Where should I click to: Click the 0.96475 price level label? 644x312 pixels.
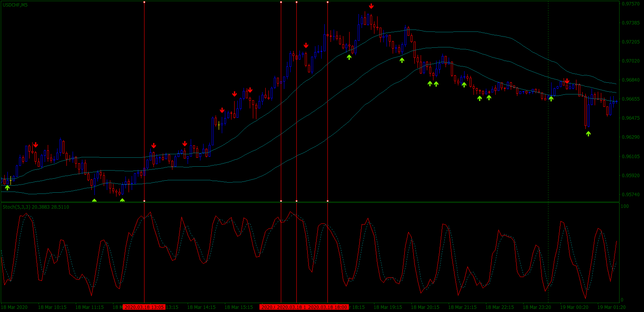tap(631, 118)
